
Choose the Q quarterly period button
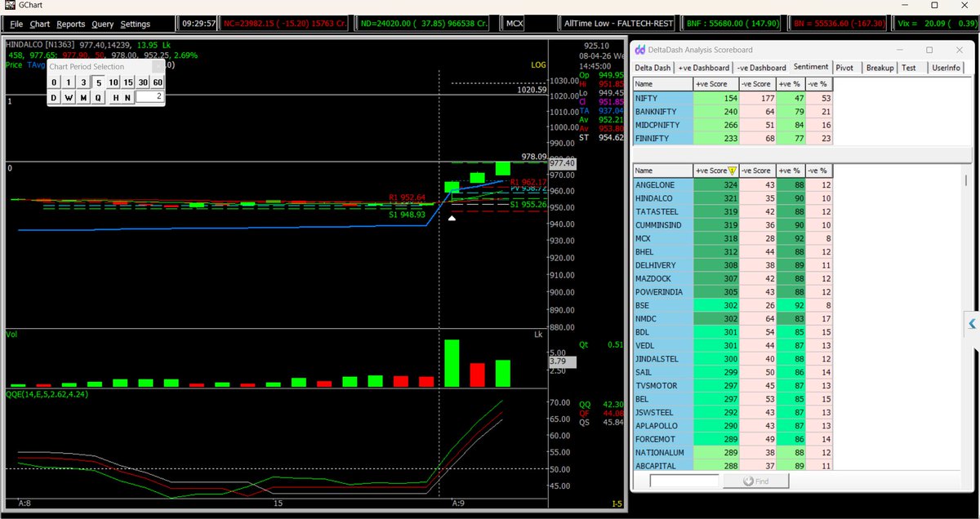click(x=98, y=97)
